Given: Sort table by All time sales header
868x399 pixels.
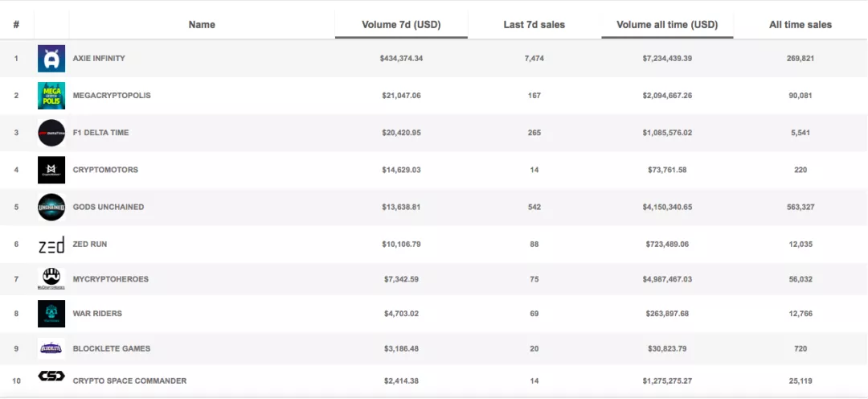Looking at the screenshot, I should coord(800,25).
